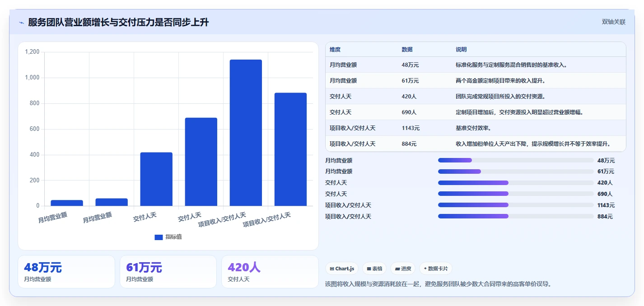Click the progress bar for 1143元
Viewport: 644px width, 306px height.
pos(516,205)
